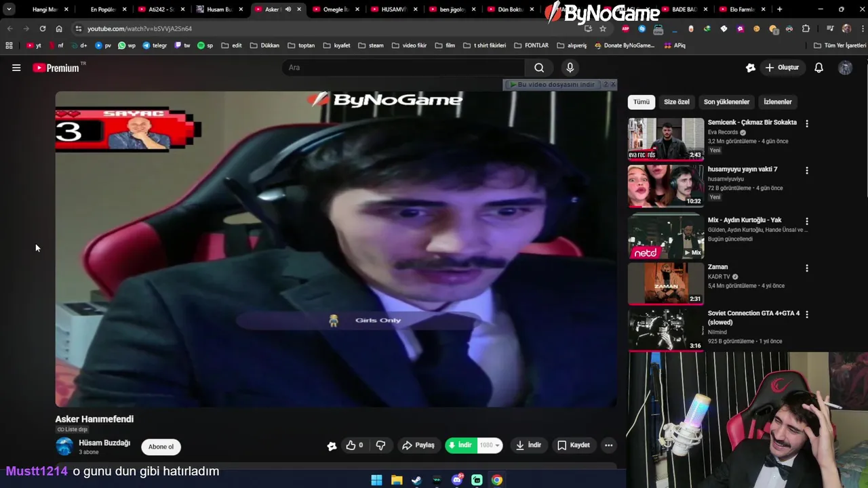Viewport: 868px width, 488px height.
Task: Start voice search with microphone icon
Action: 570,68
